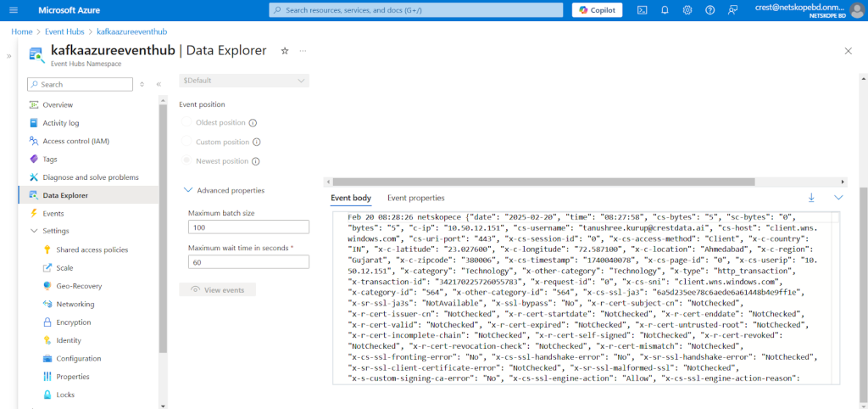The width and height of the screenshot is (868, 409).
Task: Select the Newest position radio button
Action: click(186, 161)
